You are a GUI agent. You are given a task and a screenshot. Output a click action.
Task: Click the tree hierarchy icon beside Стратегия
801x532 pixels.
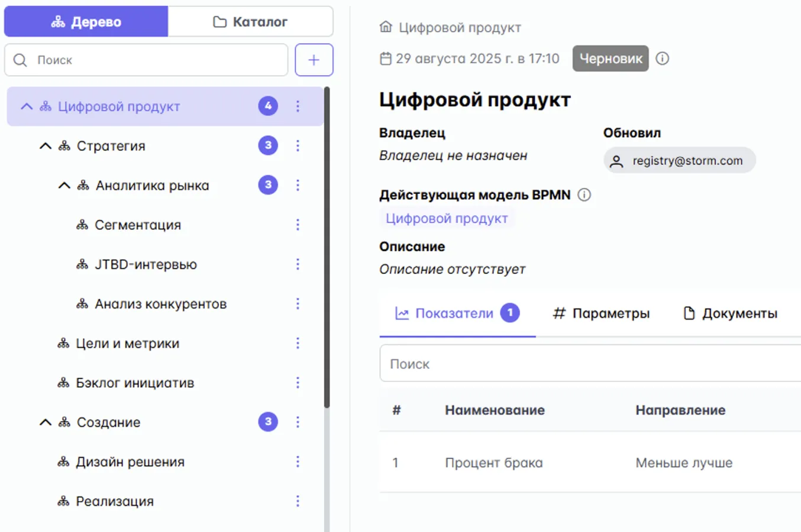pyautogui.click(x=63, y=146)
